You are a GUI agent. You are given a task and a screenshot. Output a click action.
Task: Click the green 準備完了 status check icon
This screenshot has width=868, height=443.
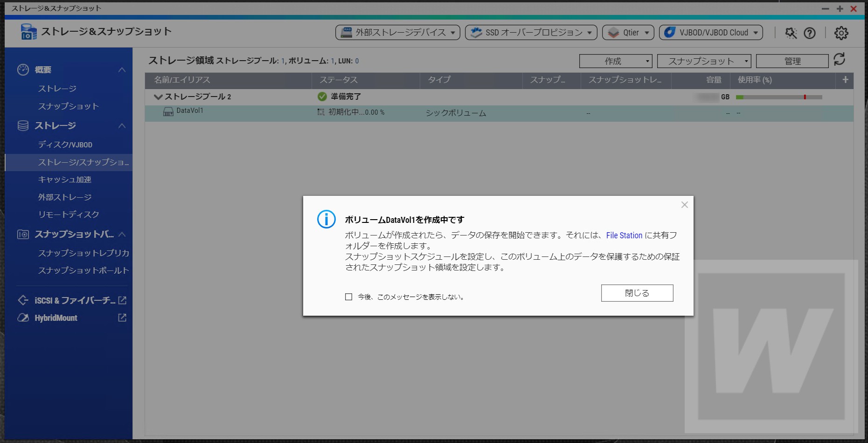pos(322,97)
